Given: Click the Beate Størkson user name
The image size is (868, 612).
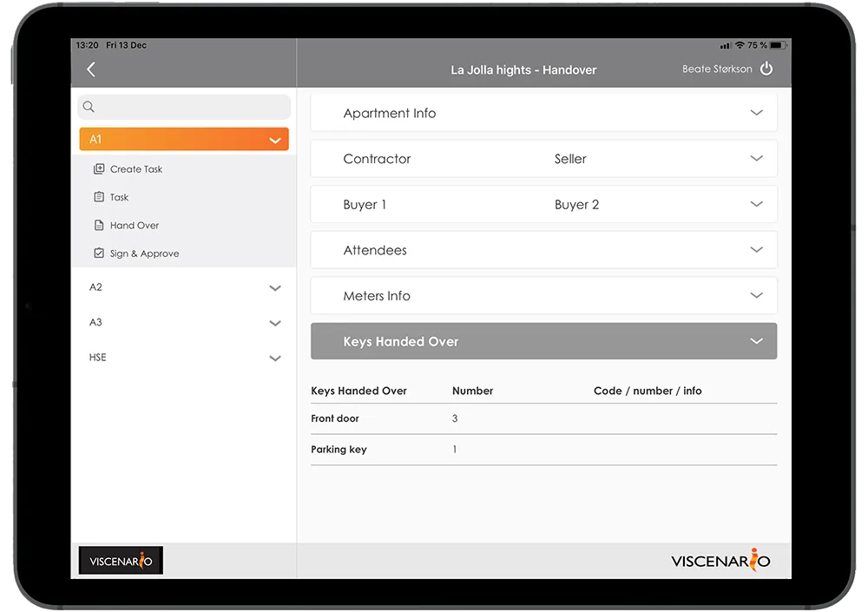Looking at the screenshot, I should coord(717,69).
